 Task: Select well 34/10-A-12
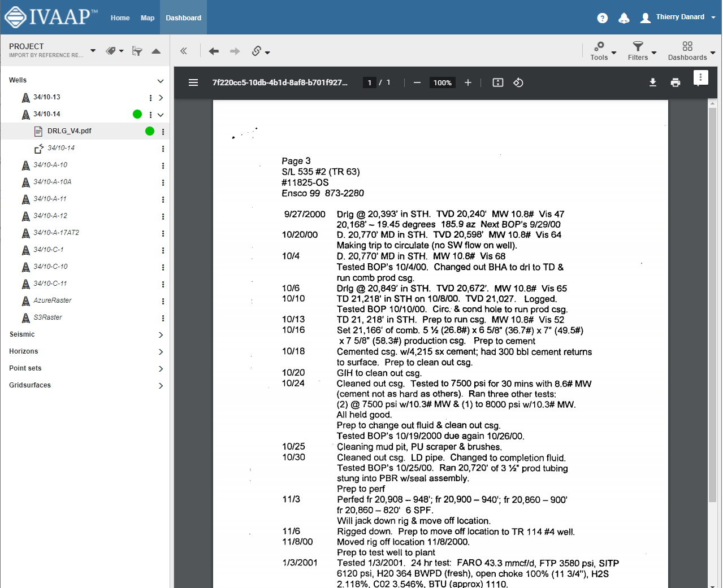(50, 216)
